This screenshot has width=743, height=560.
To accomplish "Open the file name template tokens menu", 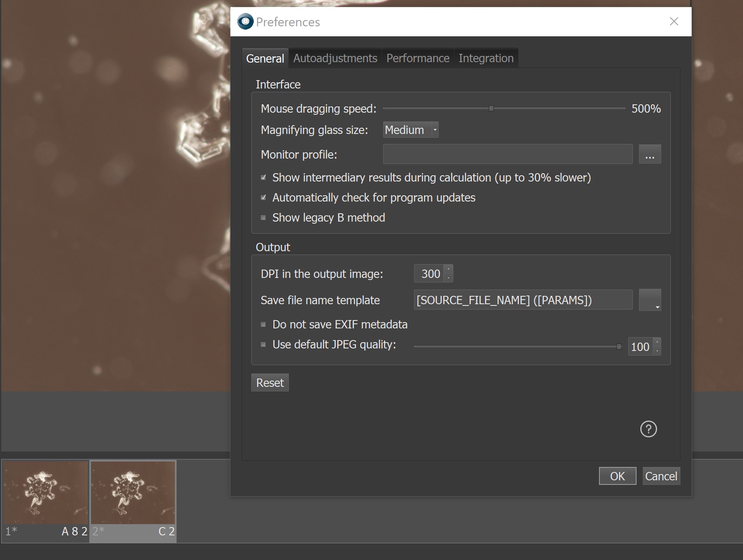I will coord(650,300).
